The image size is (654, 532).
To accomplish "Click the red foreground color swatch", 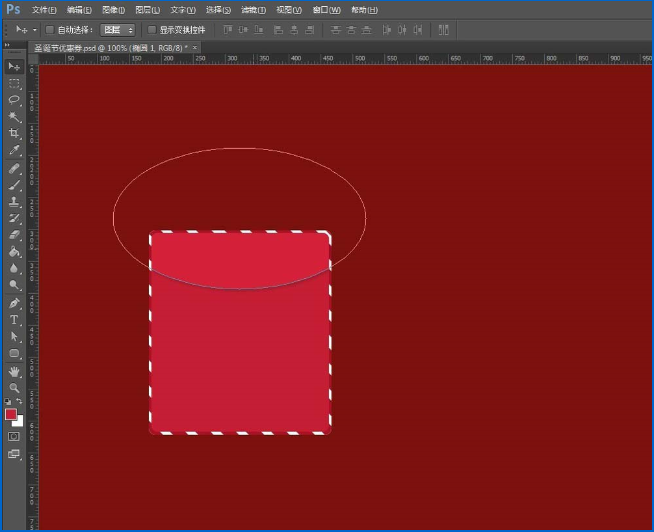I will point(11,414).
